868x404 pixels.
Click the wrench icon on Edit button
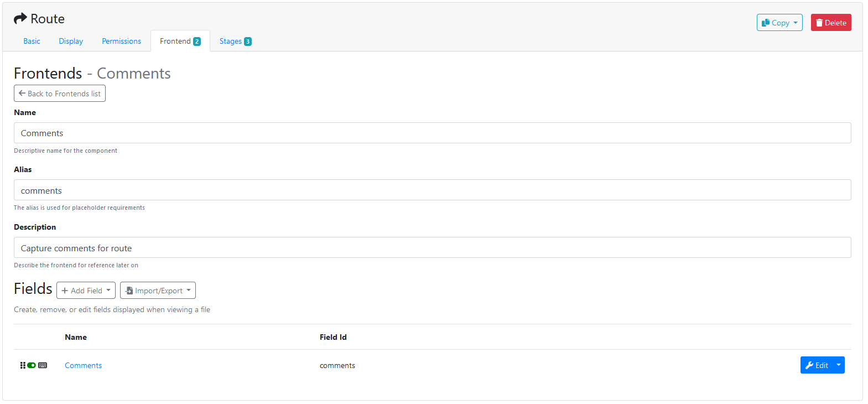(x=809, y=365)
